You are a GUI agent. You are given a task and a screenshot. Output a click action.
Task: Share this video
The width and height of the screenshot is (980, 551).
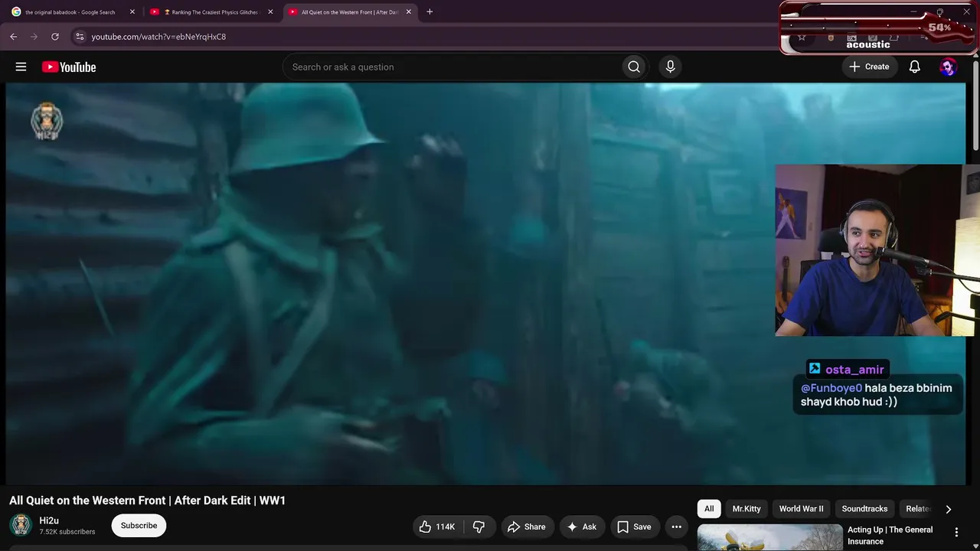(527, 527)
